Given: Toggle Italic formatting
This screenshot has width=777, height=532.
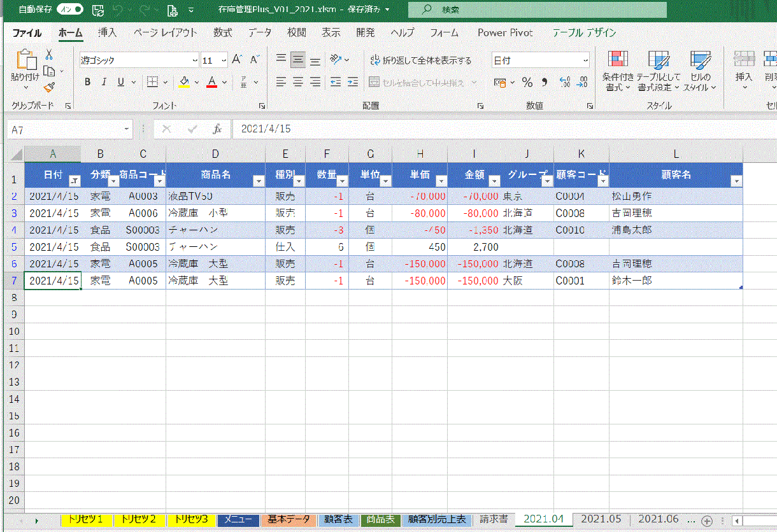Looking at the screenshot, I should point(104,82).
